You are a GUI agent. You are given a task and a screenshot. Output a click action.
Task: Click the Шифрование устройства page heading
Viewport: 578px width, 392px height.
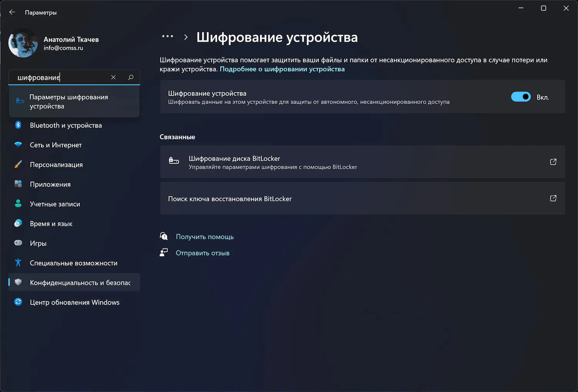click(277, 37)
